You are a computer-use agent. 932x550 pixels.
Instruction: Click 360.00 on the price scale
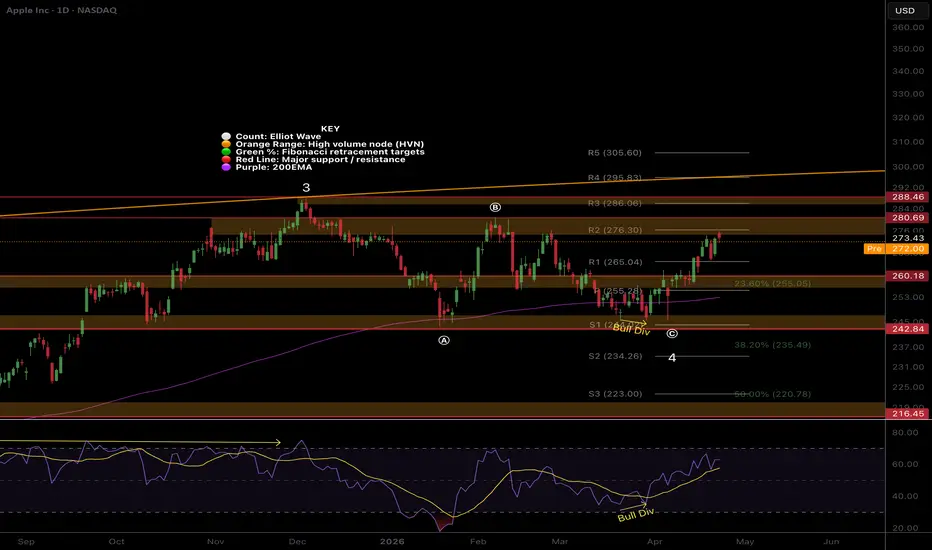coord(908,27)
